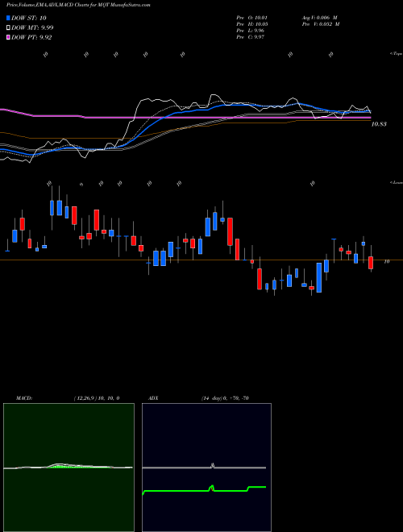Select the 'DOW MT: 9.99' legend text
This screenshot has height=532, width=403.
(32, 28)
